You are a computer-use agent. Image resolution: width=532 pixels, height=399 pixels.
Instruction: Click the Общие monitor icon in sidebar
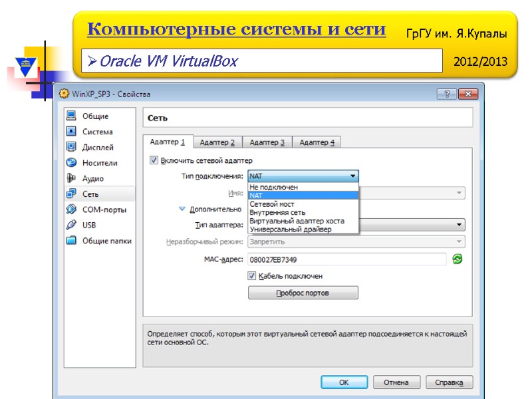click(x=71, y=116)
